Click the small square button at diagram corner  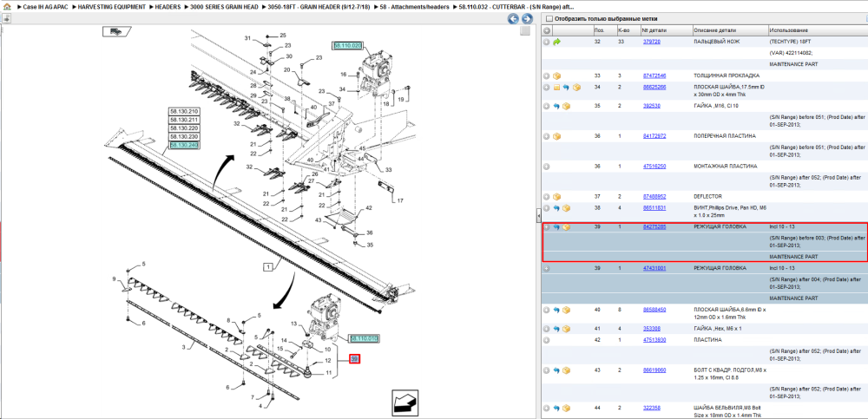pos(525,31)
